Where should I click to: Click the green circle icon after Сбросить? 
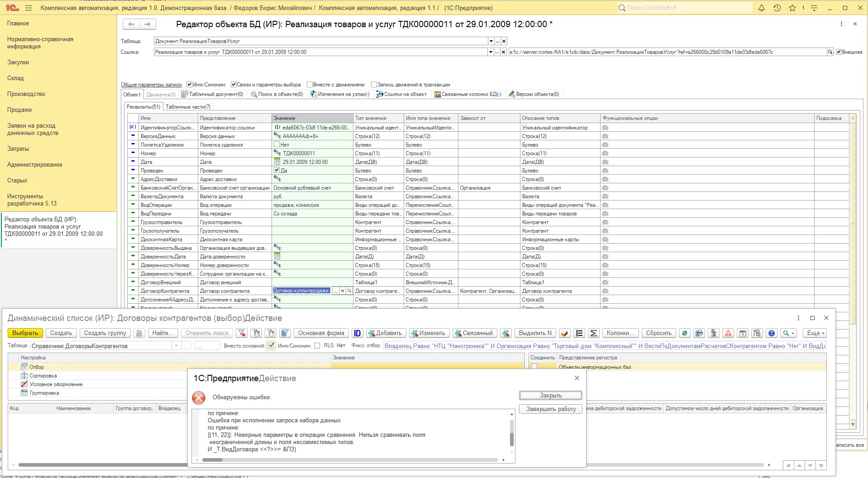(x=685, y=333)
